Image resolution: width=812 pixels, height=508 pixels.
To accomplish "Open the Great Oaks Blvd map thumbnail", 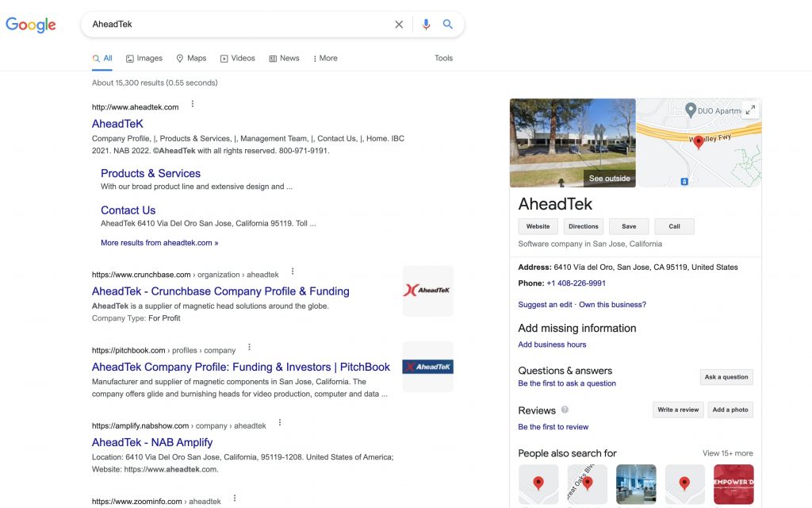I will (588, 484).
